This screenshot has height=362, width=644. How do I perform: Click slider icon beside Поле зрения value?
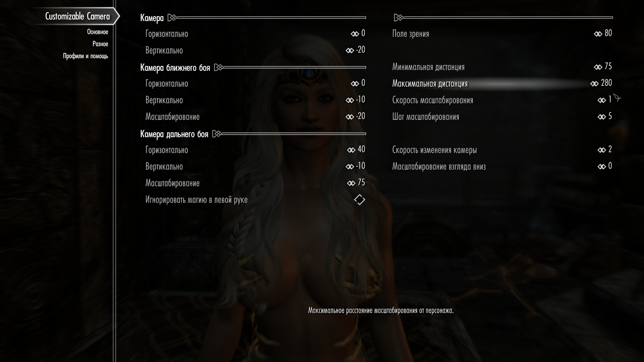tap(598, 34)
